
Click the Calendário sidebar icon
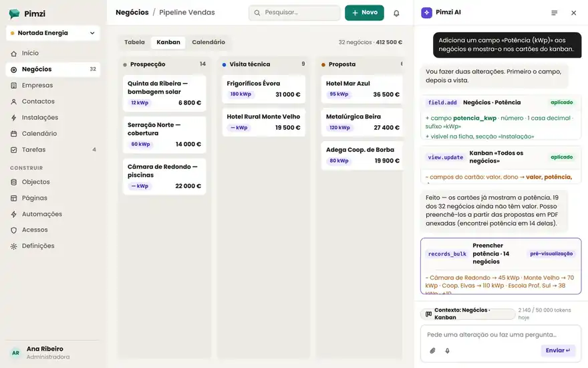[x=14, y=134]
